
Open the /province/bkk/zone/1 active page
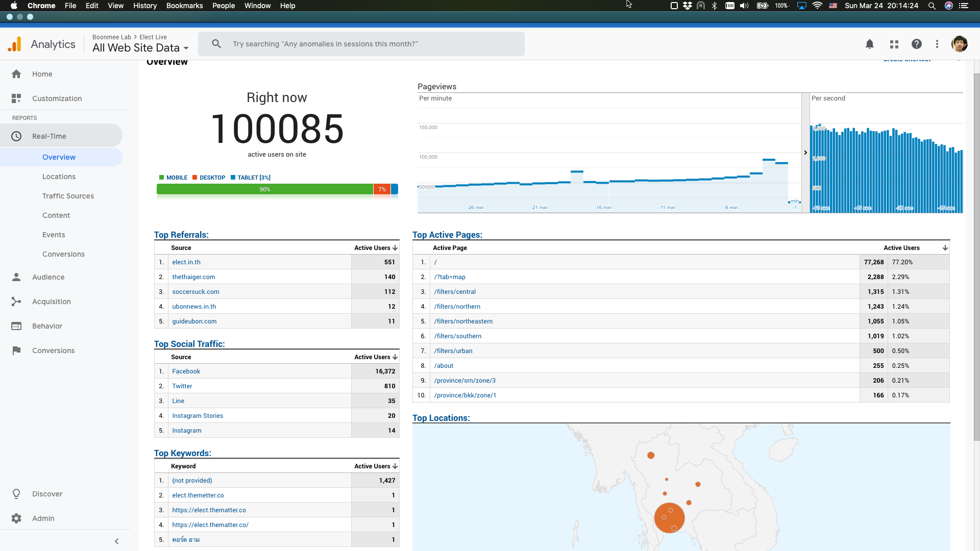(465, 395)
